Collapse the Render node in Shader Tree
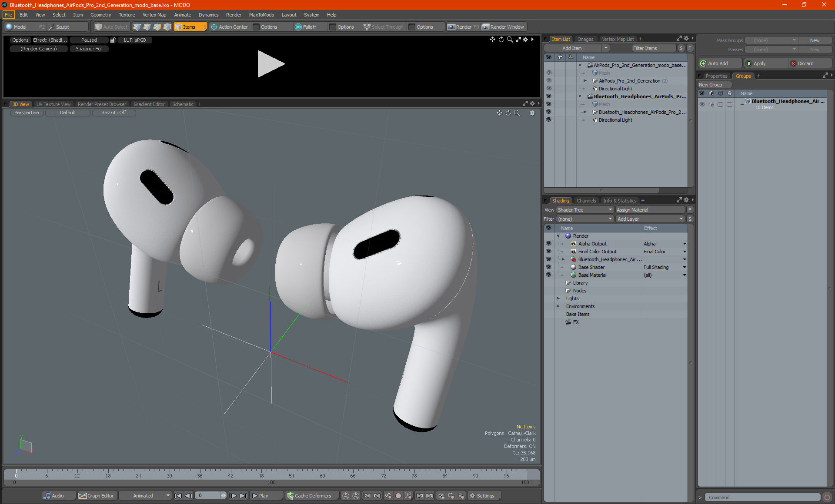This screenshot has height=504, width=835. click(558, 236)
